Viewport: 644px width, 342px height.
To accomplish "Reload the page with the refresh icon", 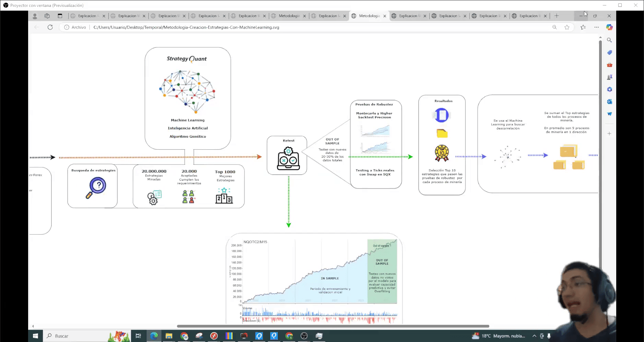I will 50,27.
